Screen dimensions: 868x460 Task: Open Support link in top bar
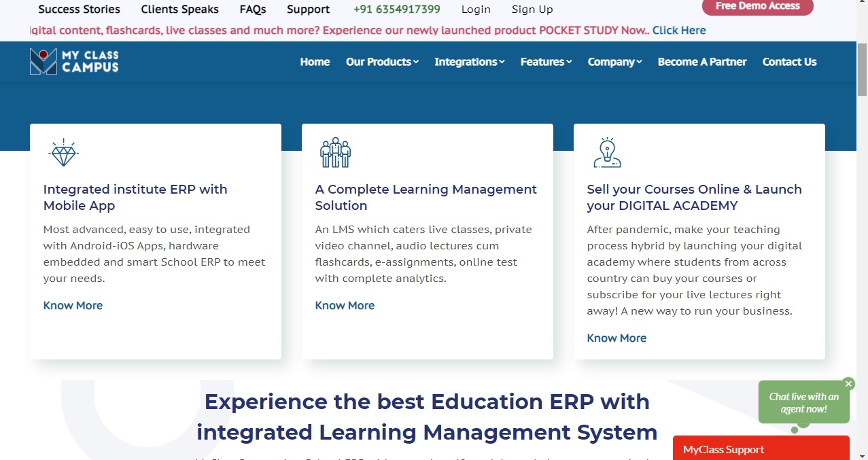[308, 10]
